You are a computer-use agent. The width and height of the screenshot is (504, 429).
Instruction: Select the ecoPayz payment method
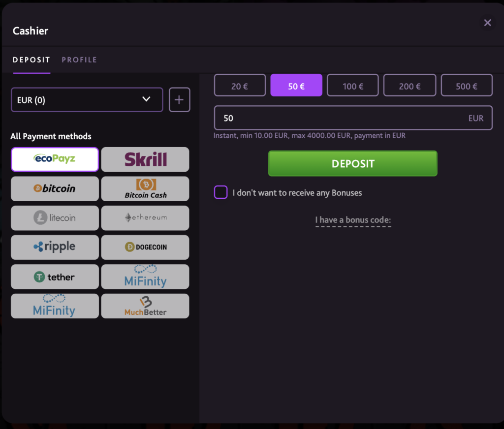pyautogui.click(x=55, y=159)
